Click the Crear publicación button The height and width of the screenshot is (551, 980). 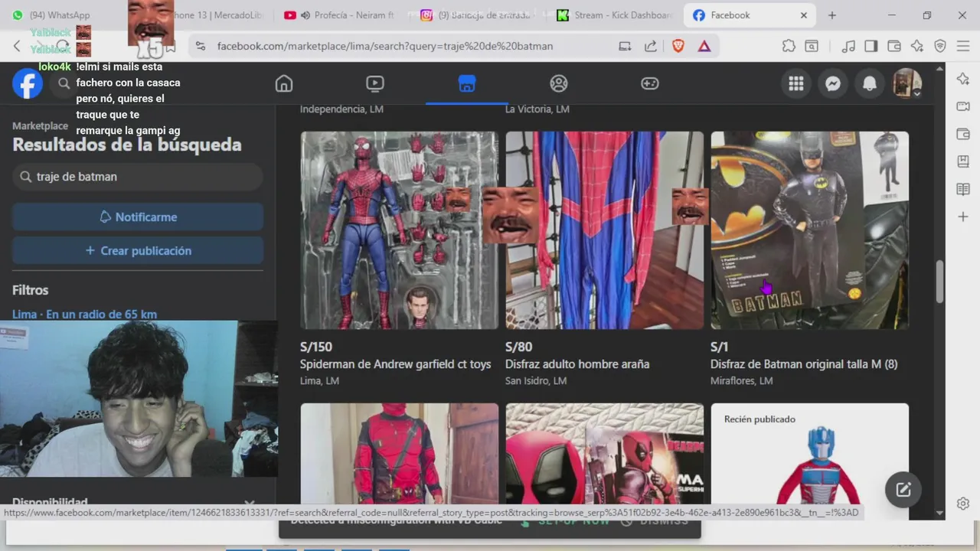coord(138,251)
